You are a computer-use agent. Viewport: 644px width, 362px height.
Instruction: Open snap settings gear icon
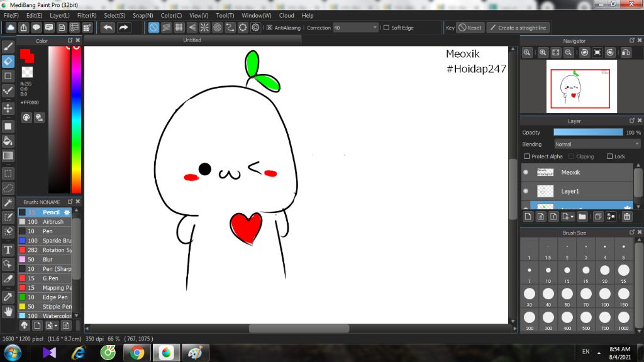click(x=255, y=28)
